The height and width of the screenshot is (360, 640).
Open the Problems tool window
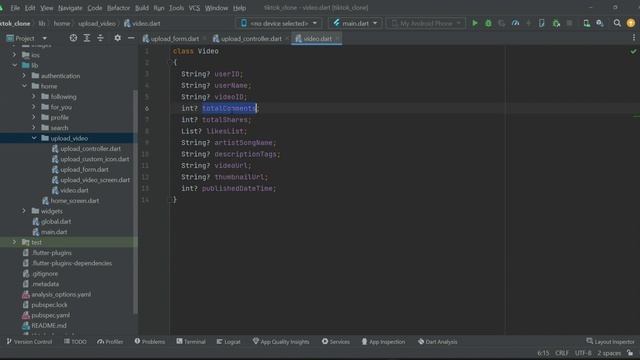(150, 342)
